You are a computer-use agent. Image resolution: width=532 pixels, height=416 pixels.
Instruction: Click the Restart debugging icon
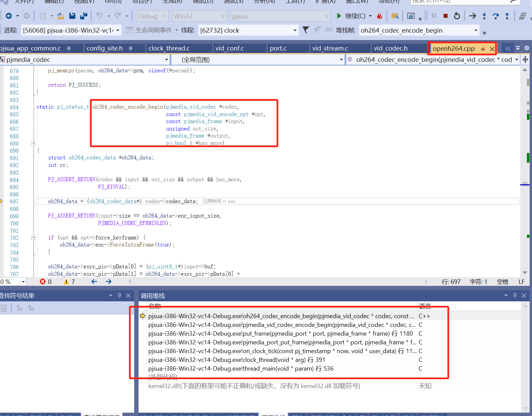(x=457, y=16)
